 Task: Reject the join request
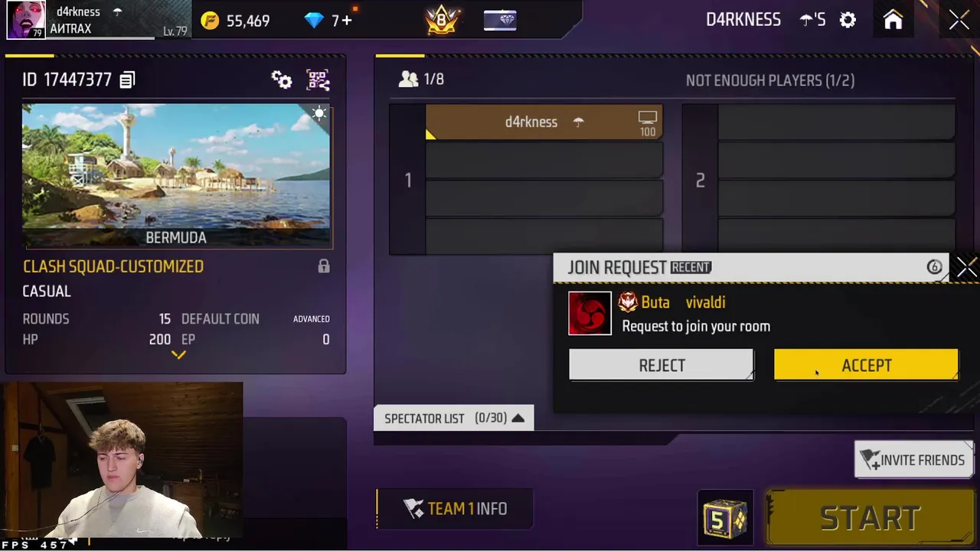tap(661, 365)
